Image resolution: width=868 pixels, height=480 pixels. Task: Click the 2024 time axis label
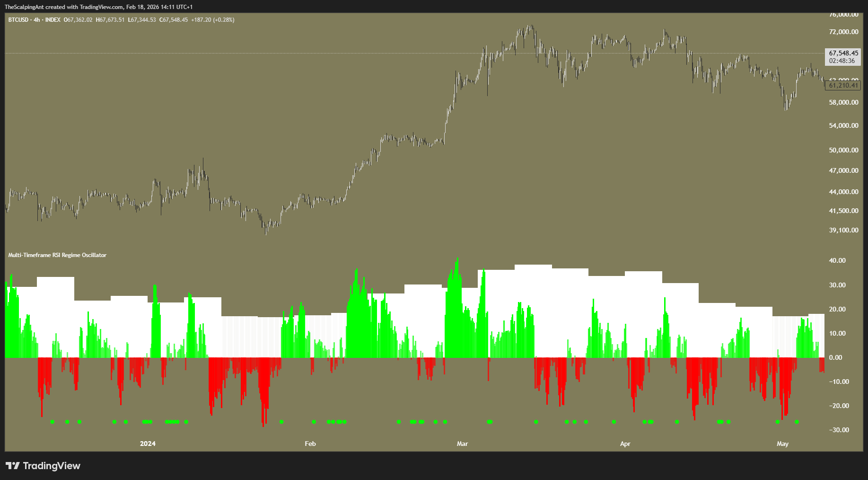click(148, 444)
